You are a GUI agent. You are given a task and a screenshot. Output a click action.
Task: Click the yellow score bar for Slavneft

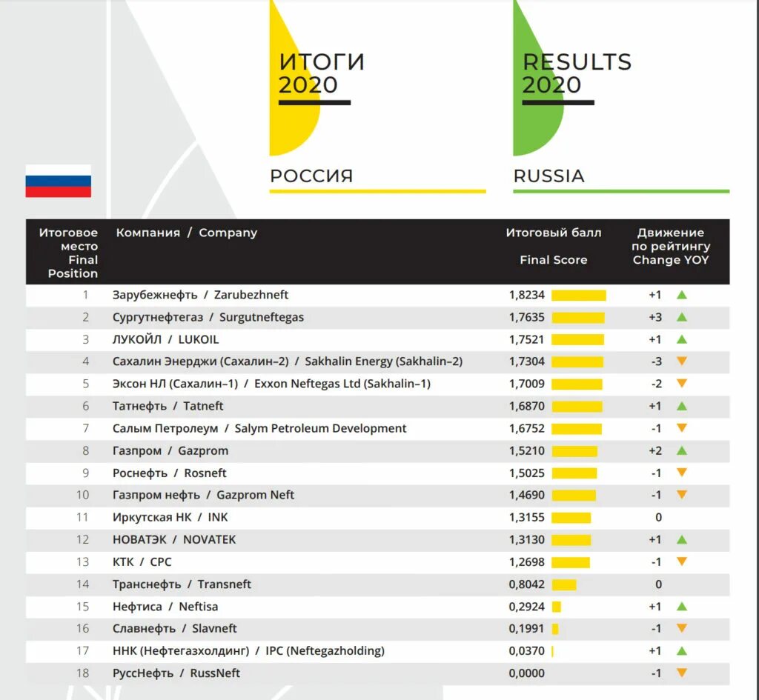[554, 629]
